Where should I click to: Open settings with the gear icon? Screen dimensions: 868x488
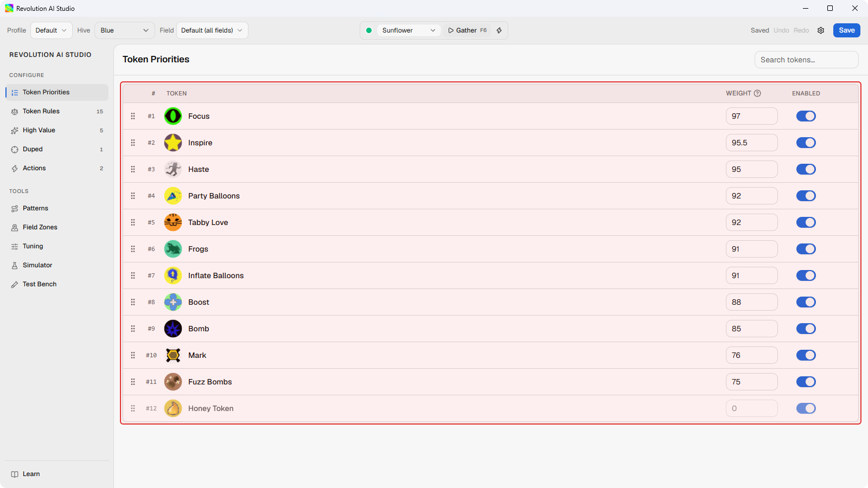(821, 30)
